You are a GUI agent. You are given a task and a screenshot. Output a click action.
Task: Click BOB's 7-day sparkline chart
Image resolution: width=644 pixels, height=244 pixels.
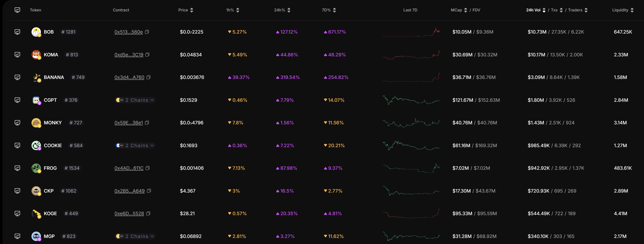pyautogui.click(x=411, y=32)
